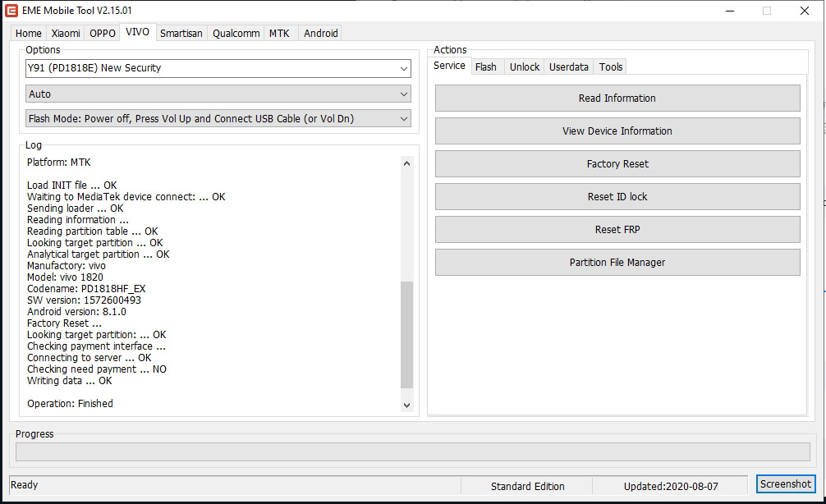
Task: Click 'Platform: MTK' log line
Action: 59,163
